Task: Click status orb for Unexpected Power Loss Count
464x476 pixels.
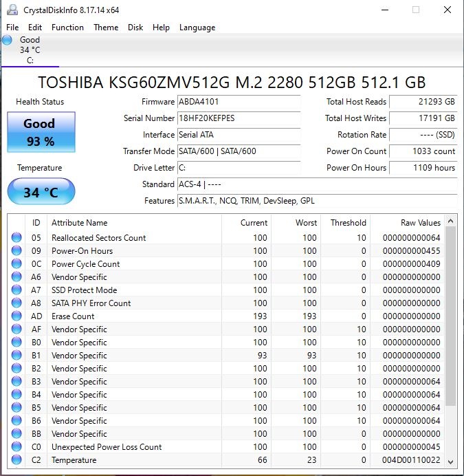Action: click(16, 446)
